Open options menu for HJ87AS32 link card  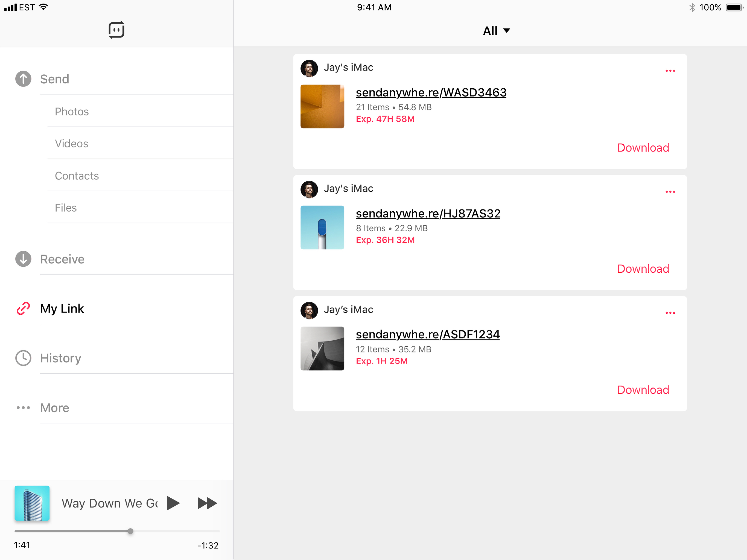pyautogui.click(x=670, y=192)
